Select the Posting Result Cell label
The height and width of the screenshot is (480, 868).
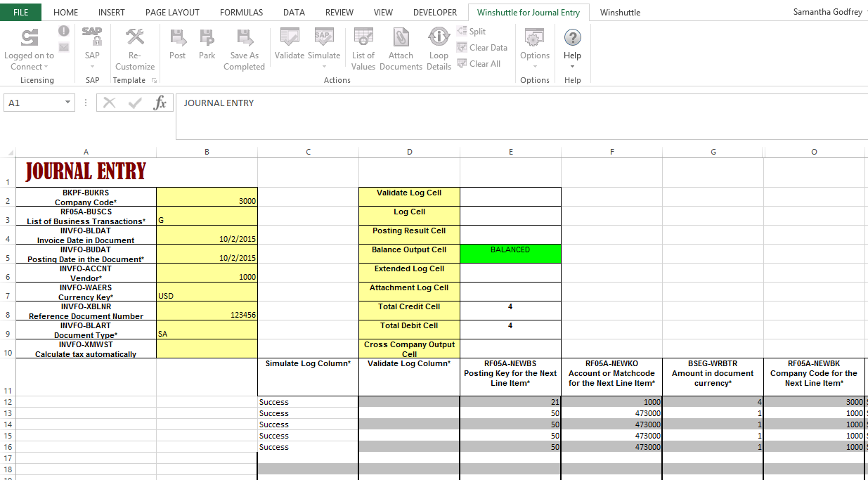pyautogui.click(x=410, y=235)
